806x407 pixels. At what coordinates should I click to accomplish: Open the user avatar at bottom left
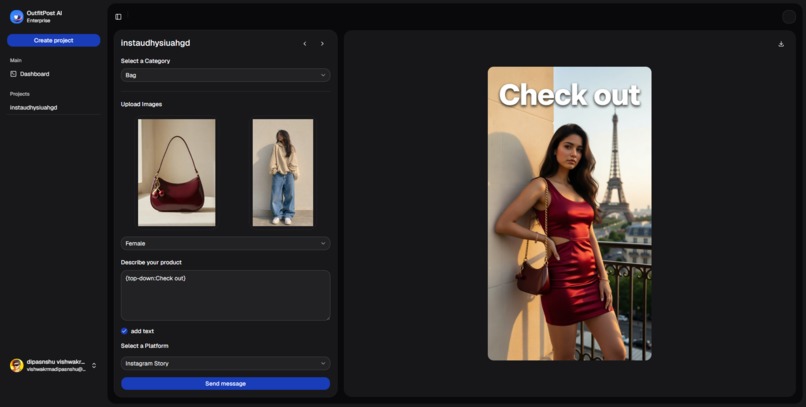click(x=16, y=365)
